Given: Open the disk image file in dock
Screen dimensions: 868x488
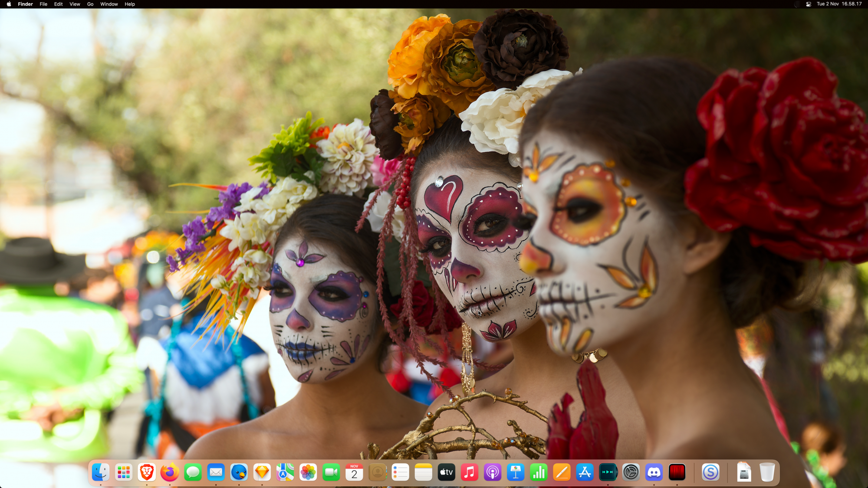Looking at the screenshot, I should 744,472.
